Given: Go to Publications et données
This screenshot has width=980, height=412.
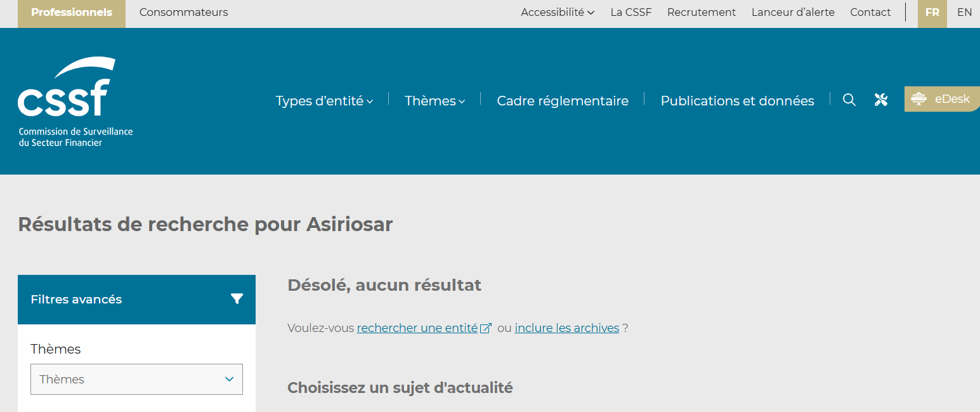Looking at the screenshot, I should [x=737, y=101].
